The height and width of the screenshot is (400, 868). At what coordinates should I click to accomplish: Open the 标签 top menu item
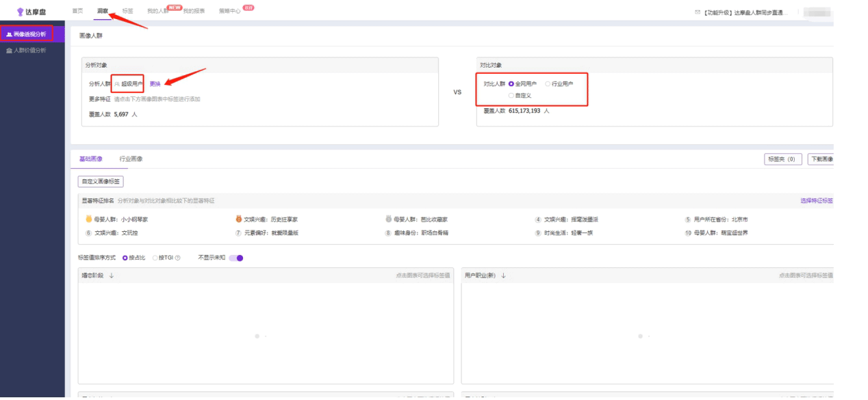click(128, 12)
